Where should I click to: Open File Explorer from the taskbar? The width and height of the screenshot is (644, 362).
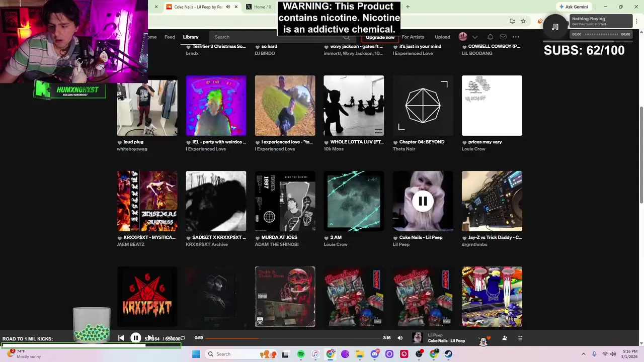pos(360,354)
